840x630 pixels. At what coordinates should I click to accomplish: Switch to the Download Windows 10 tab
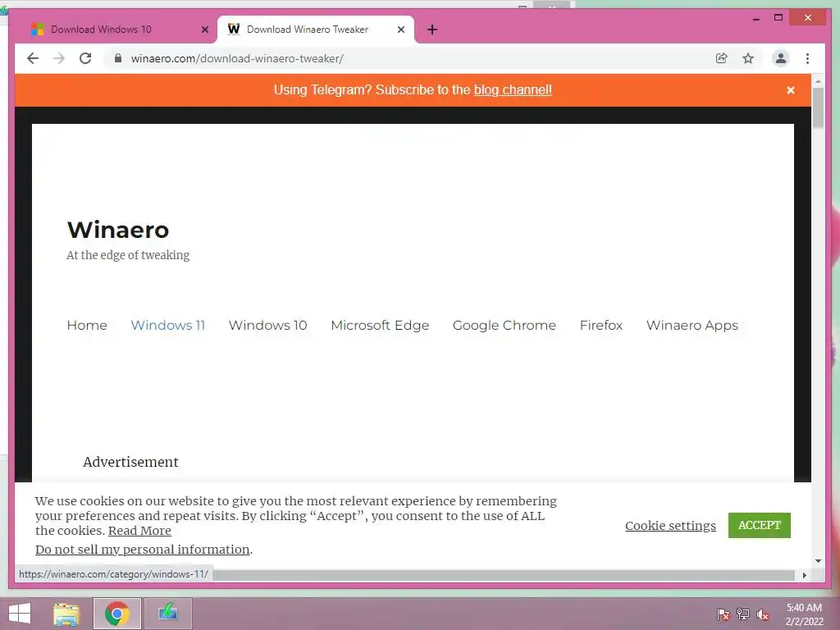[119, 30]
